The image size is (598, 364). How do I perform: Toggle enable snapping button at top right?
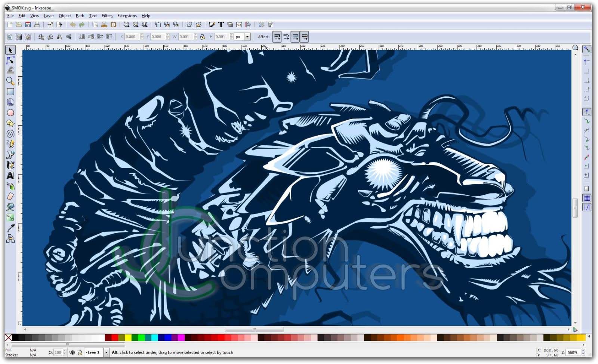[x=587, y=49]
